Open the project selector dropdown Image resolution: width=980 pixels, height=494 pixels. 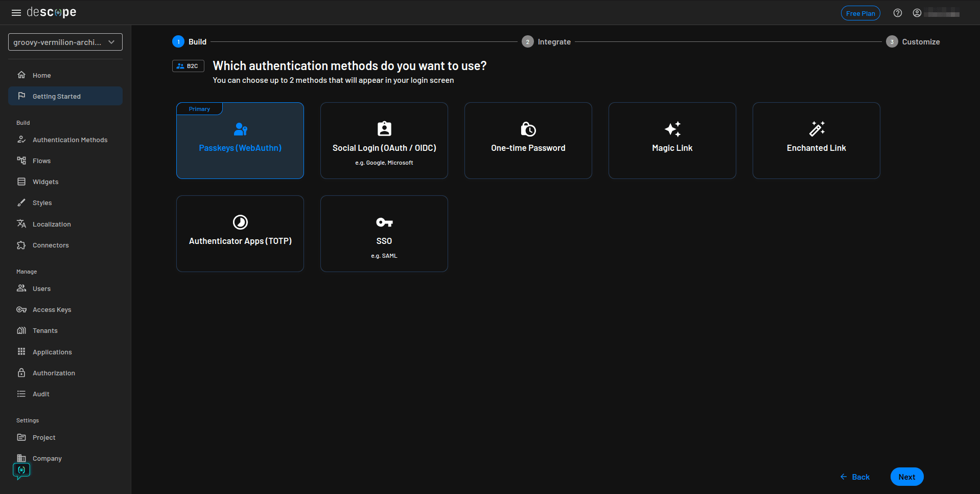coord(65,42)
